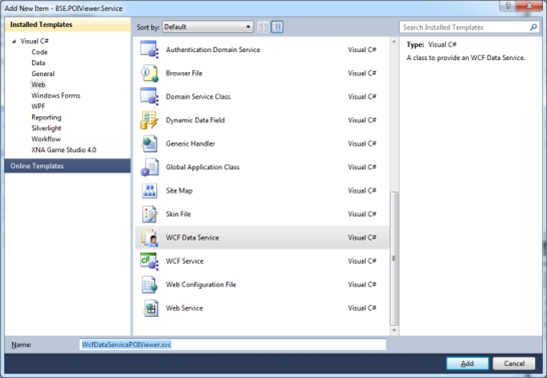Select the 'Authentication Domain Service' label
Screen dimensions: 547x378
tap(213, 50)
